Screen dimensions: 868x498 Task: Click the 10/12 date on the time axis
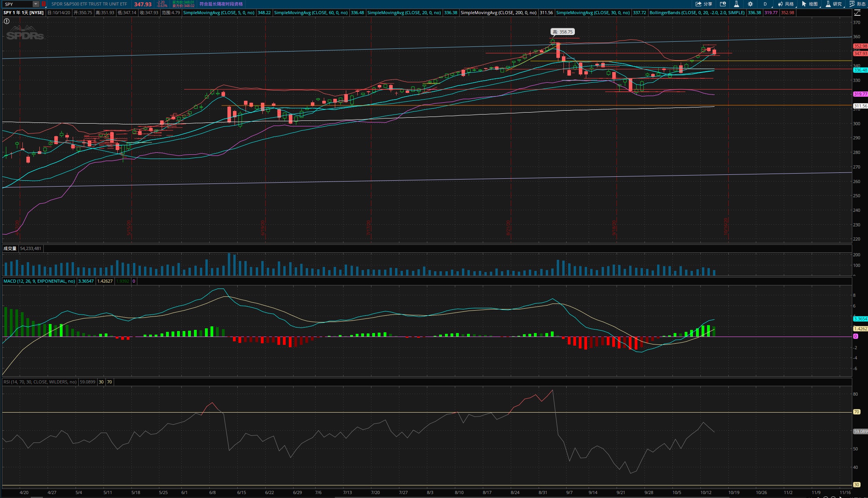[x=706, y=492]
